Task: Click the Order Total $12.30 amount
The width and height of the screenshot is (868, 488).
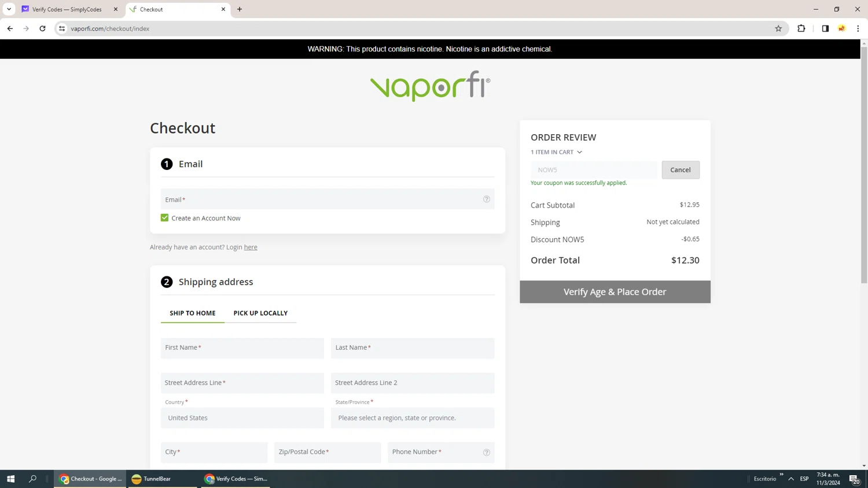Action: coord(685,260)
